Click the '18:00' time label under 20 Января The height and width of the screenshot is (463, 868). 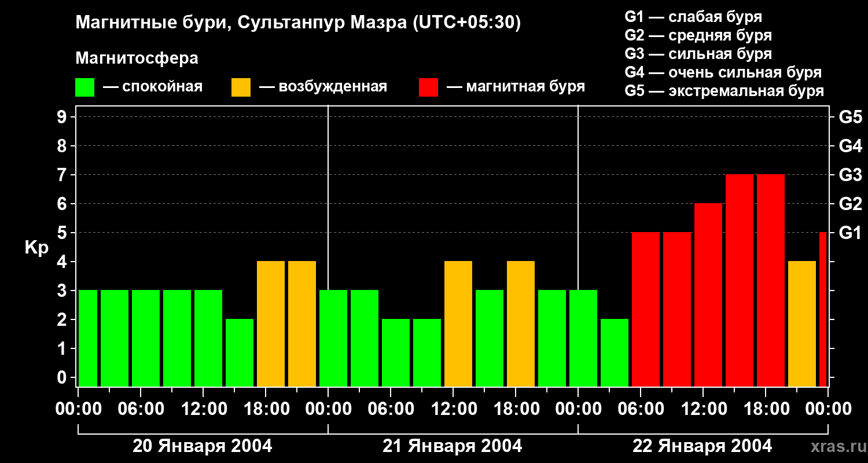click(266, 409)
